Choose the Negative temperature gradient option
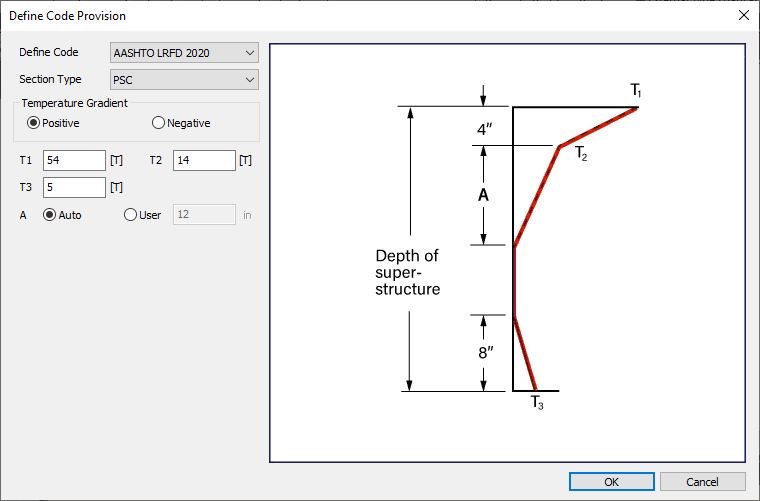This screenshot has width=760, height=501. [x=158, y=123]
